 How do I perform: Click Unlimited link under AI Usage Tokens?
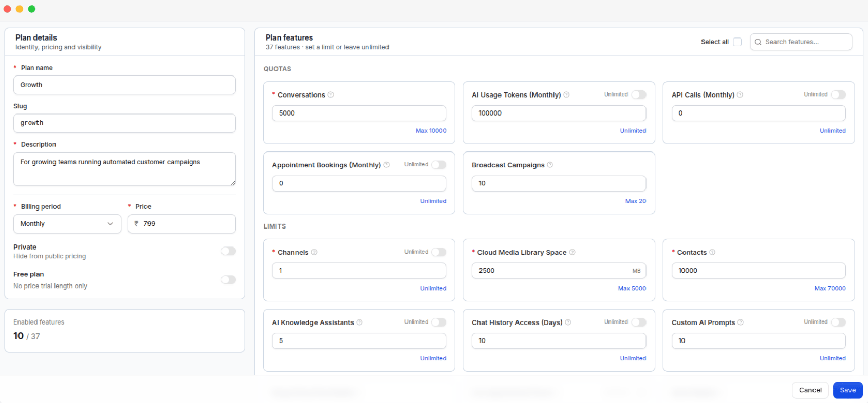click(x=633, y=131)
